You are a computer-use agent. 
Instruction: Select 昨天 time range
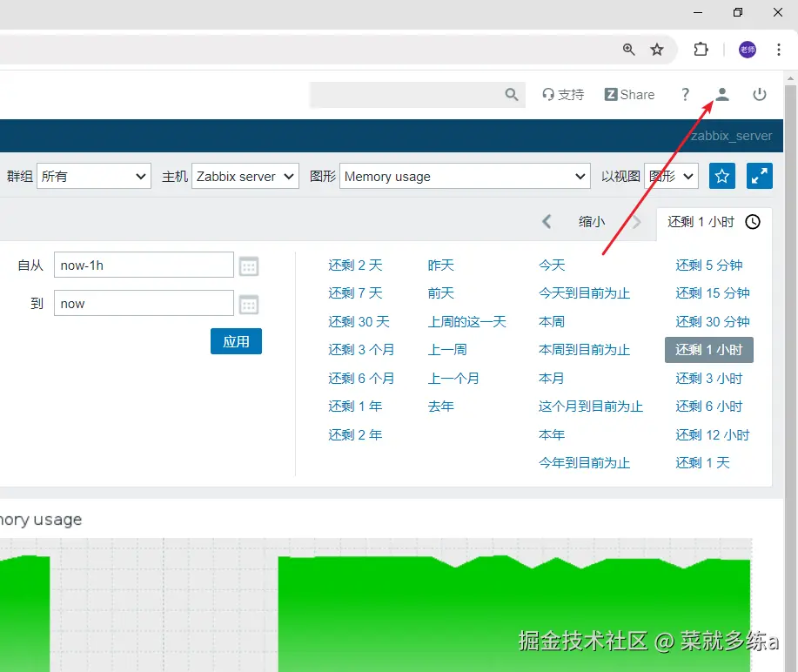(x=440, y=265)
